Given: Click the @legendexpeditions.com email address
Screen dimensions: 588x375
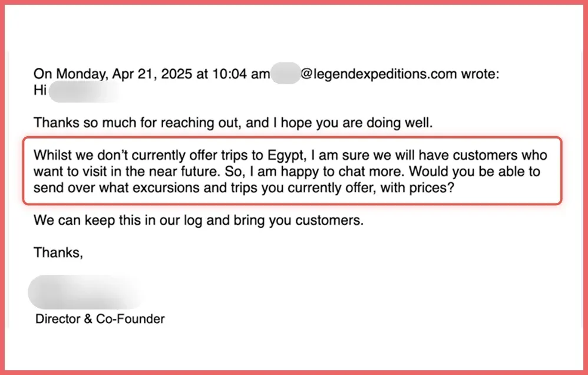Looking at the screenshot, I should [x=378, y=74].
